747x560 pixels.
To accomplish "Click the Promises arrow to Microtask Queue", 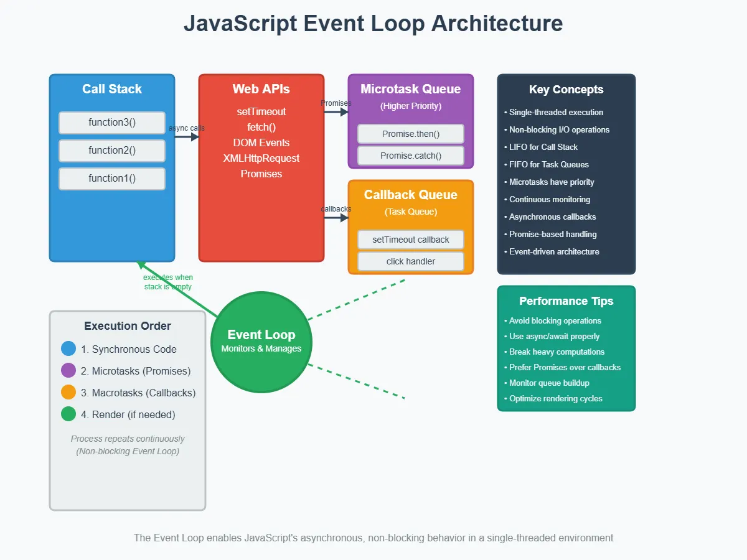I will point(336,112).
